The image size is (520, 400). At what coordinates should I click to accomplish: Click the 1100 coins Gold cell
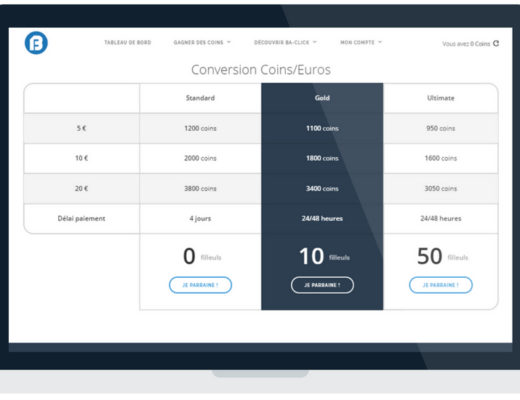click(x=322, y=128)
